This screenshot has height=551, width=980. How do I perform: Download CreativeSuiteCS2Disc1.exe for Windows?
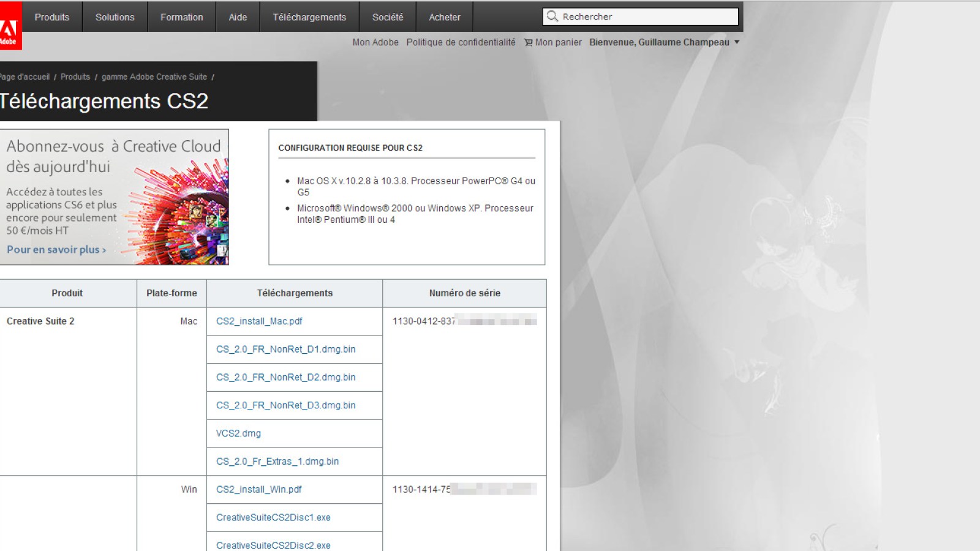(x=273, y=517)
